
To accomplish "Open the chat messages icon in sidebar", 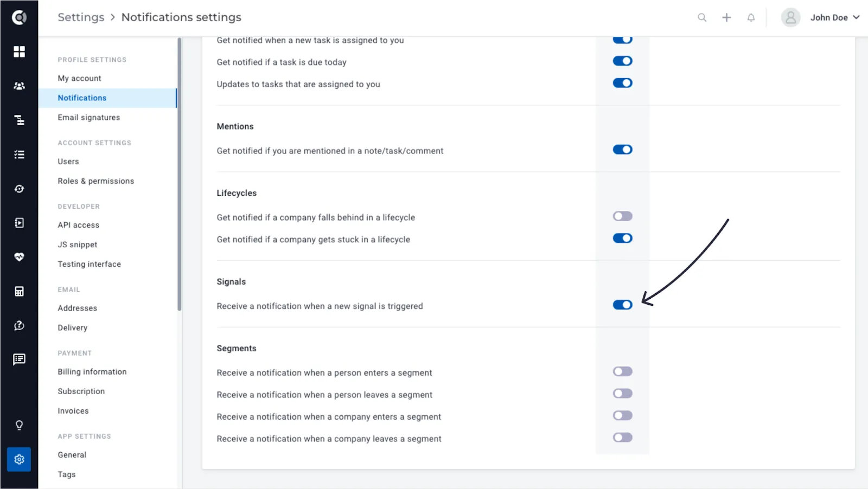I will (19, 359).
